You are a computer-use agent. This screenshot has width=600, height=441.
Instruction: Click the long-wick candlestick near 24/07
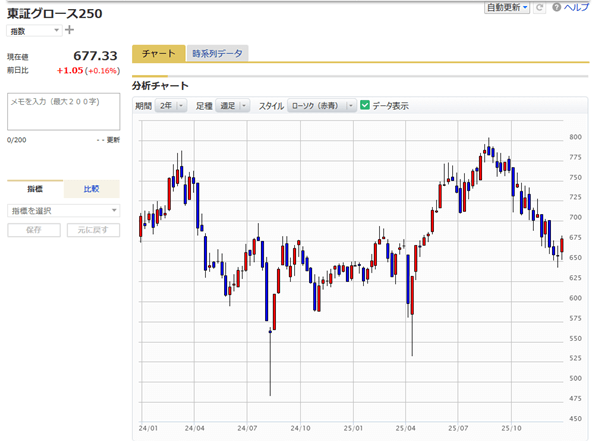point(270,340)
